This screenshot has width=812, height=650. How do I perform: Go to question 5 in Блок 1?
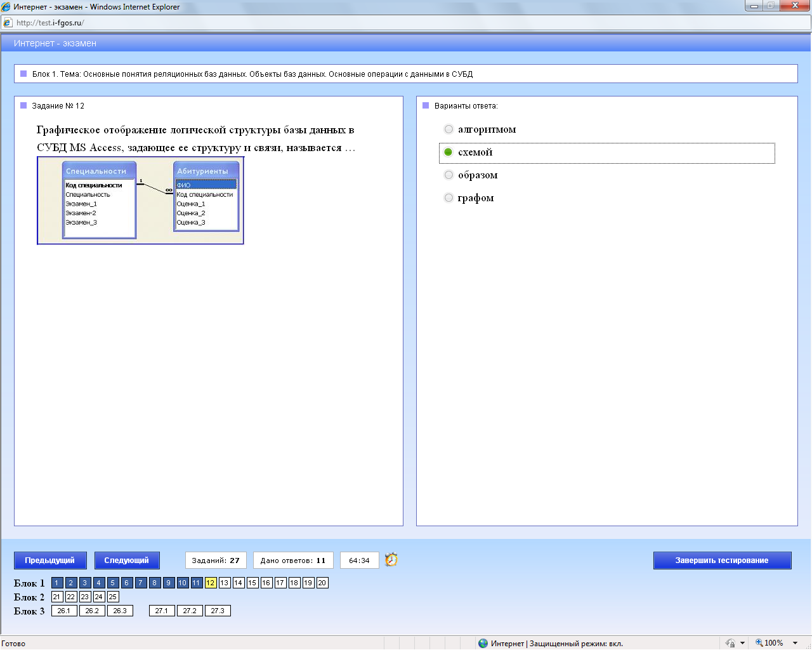(112, 583)
